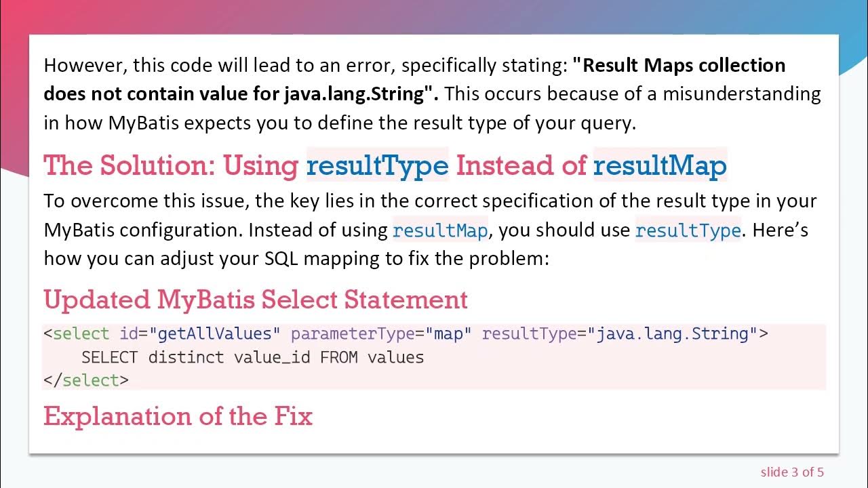Screen dimensions: 868x488
Task: Click the "Updated MyBatis Select Statement" heading
Action: pyautogui.click(x=255, y=300)
